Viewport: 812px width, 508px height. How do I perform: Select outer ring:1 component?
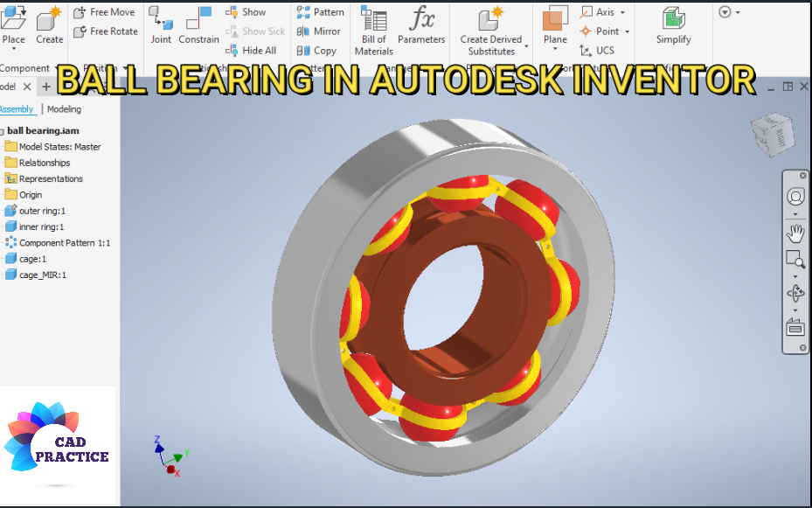click(x=35, y=211)
